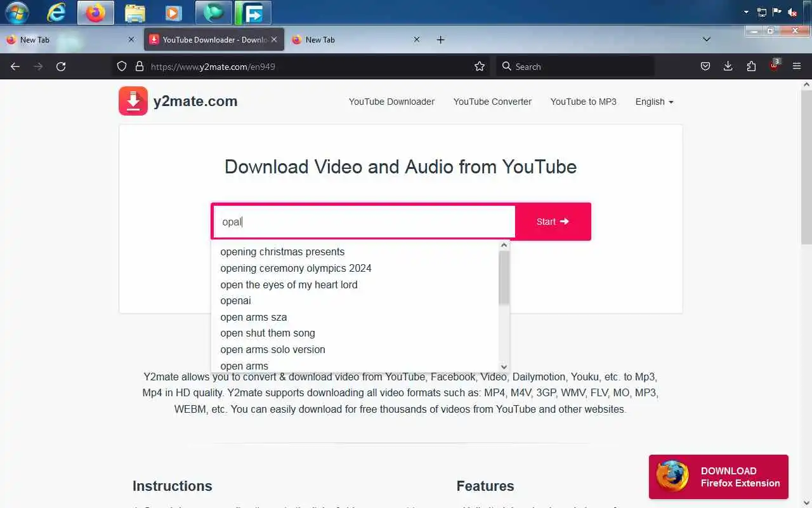This screenshot has width=812, height=508.
Task: Open the YouTube Converter menu link
Action: point(492,102)
